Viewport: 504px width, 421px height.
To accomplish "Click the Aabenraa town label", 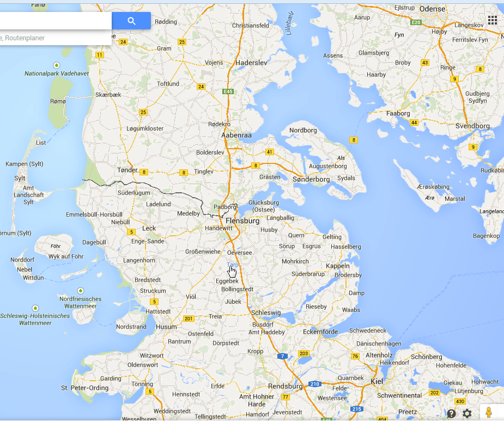I will 236,135.
